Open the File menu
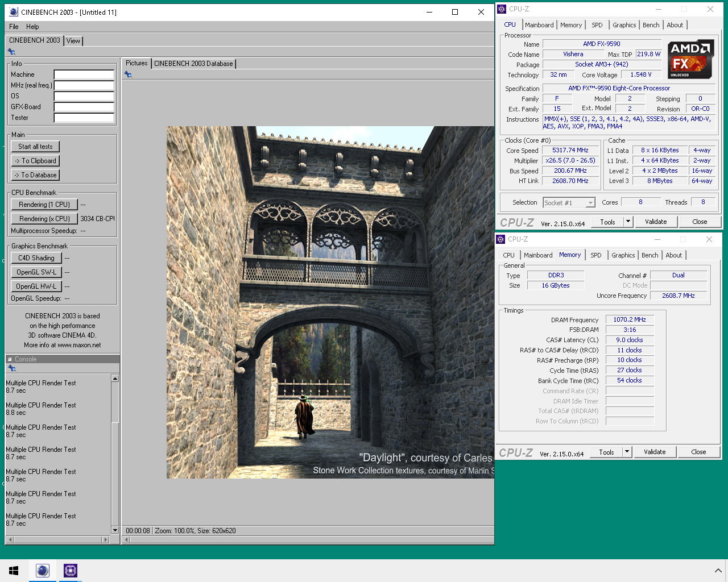Screen dimensions: 728x582 tap(14, 27)
